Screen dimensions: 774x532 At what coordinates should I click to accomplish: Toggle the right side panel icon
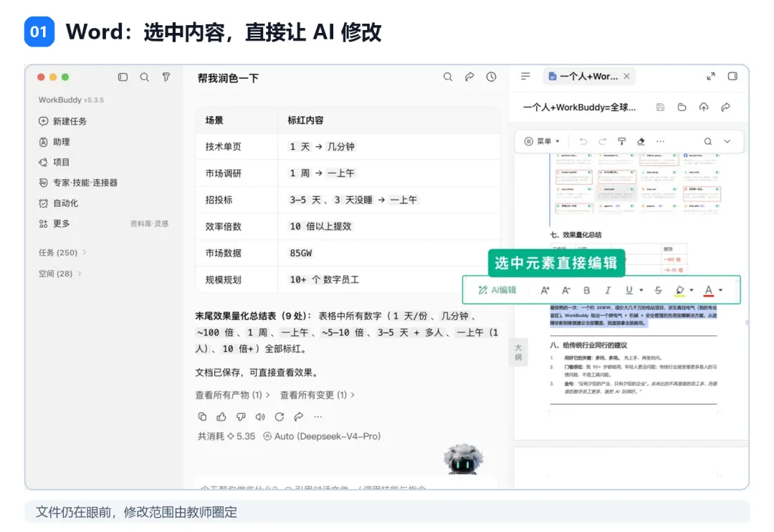[x=732, y=76]
